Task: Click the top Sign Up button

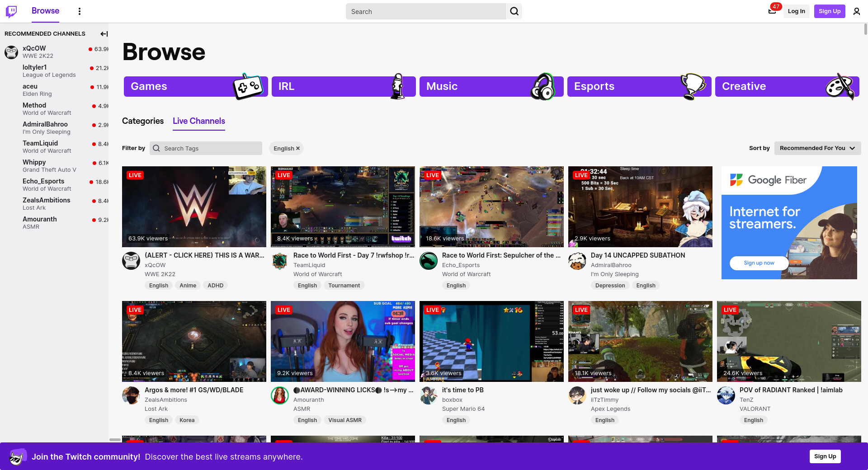Action: click(830, 11)
